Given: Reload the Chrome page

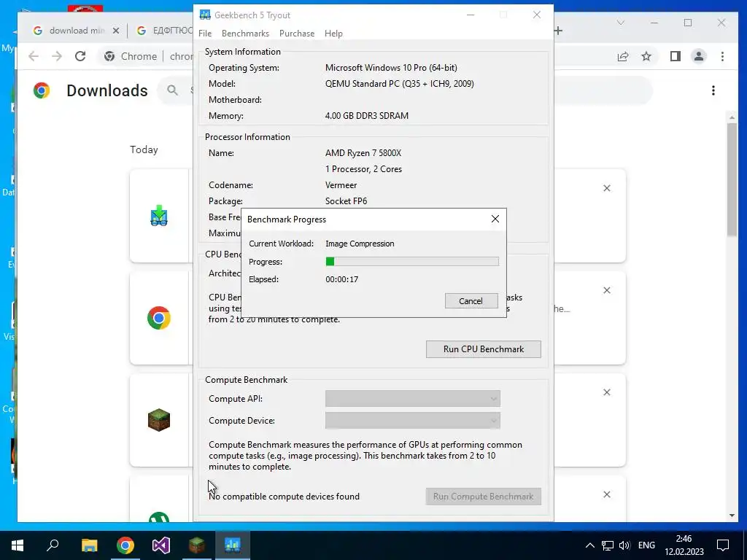Looking at the screenshot, I should (80, 56).
